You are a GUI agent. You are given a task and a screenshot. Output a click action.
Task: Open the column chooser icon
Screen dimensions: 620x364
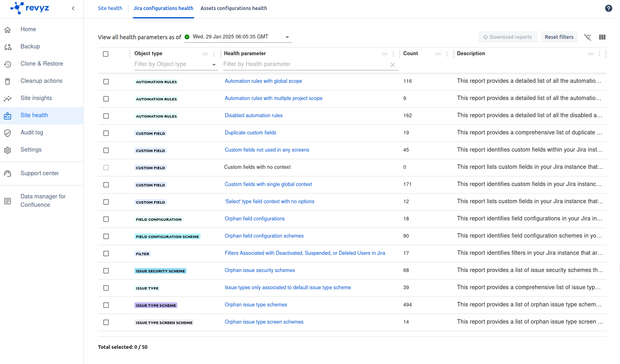[602, 37]
